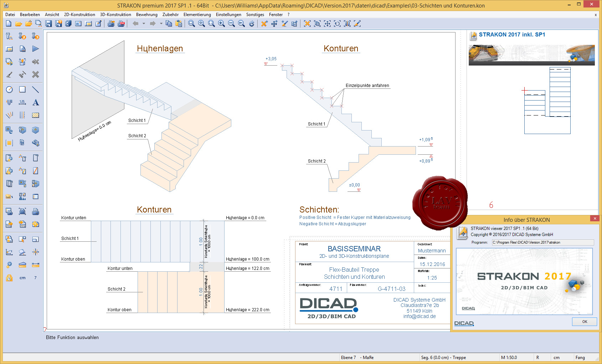602x364 pixels.
Task: Refresh the view with the redraw icon
Action: (252, 24)
